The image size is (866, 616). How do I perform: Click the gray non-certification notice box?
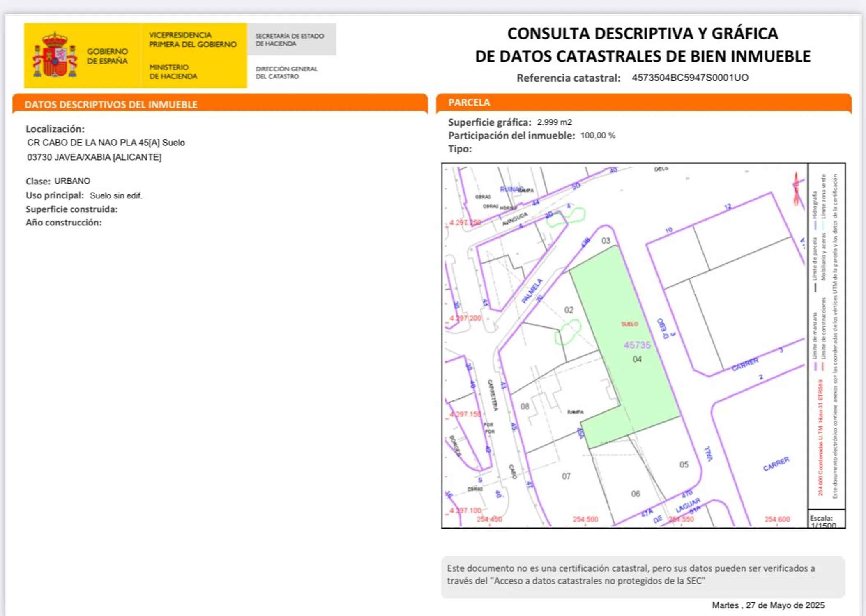coord(643,575)
